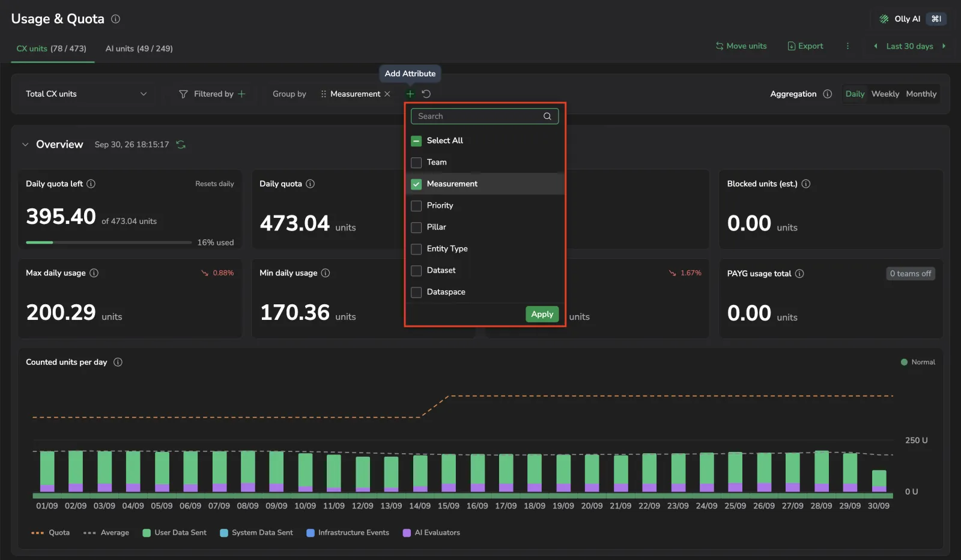Open the Last 30 days range picker
This screenshot has height=560, width=961.
pos(909,46)
